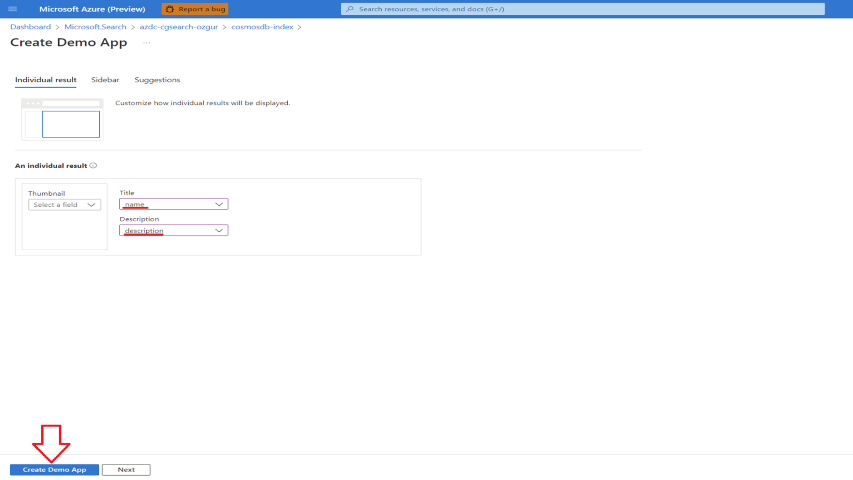853x480 pixels.
Task: Click the search magnifier icon
Action: pyautogui.click(x=350, y=9)
